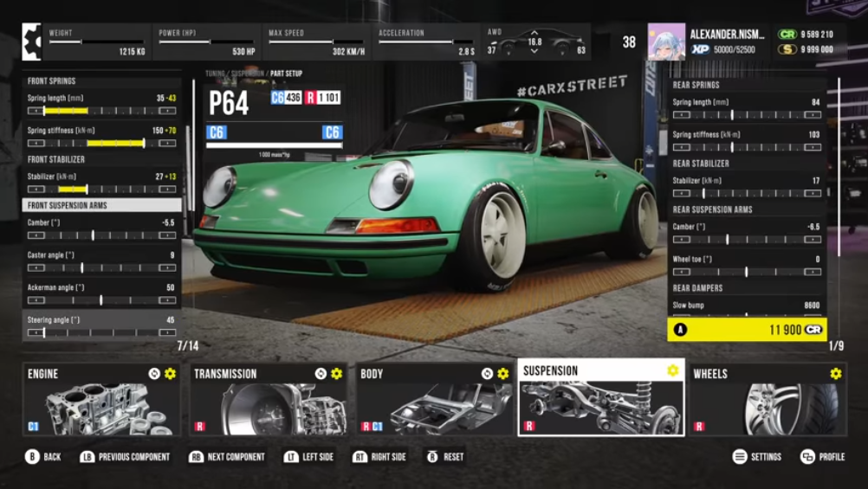Click the rear Stabilizer slider track

tap(747, 194)
